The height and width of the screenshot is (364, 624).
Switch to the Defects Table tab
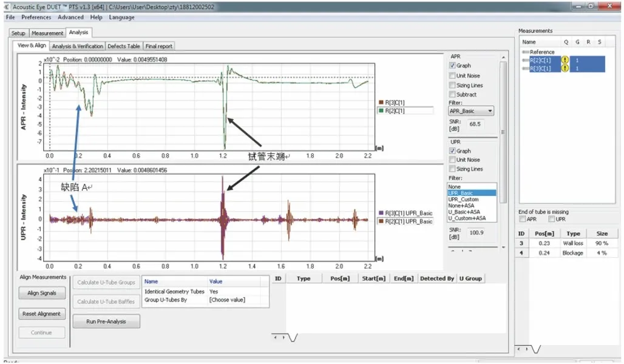tap(124, 46)
